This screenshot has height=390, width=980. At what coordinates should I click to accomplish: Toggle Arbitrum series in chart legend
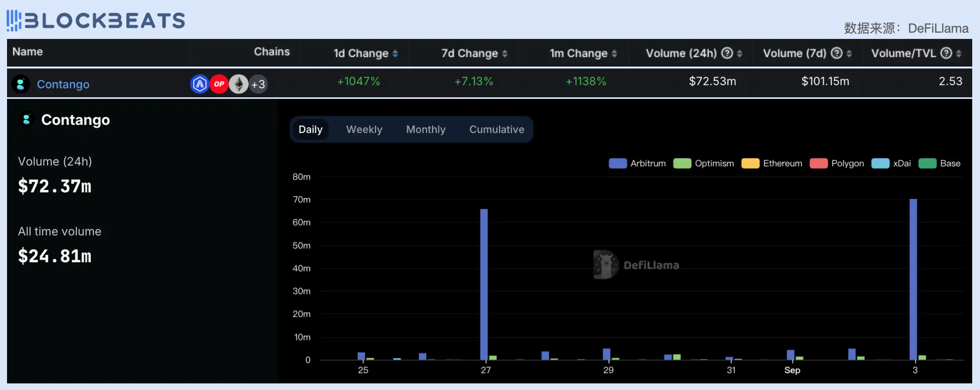[x=637, y=163]
